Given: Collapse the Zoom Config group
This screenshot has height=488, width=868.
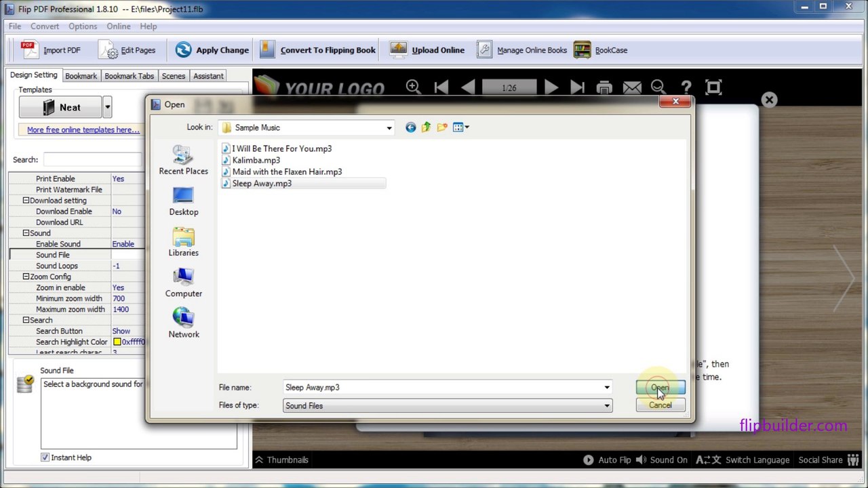Looking at the screenshot, I should point(26,277).
